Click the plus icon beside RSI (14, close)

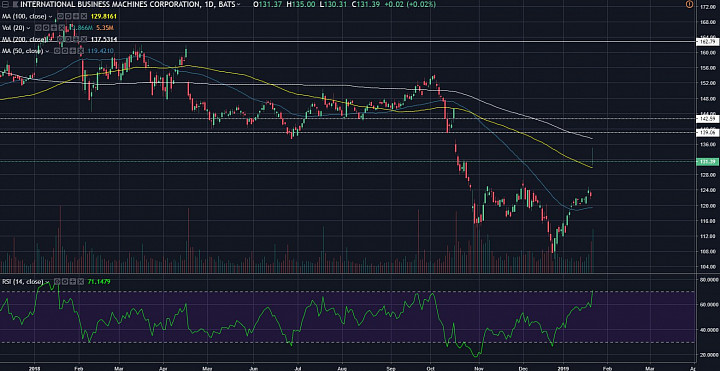click(73, 281)
